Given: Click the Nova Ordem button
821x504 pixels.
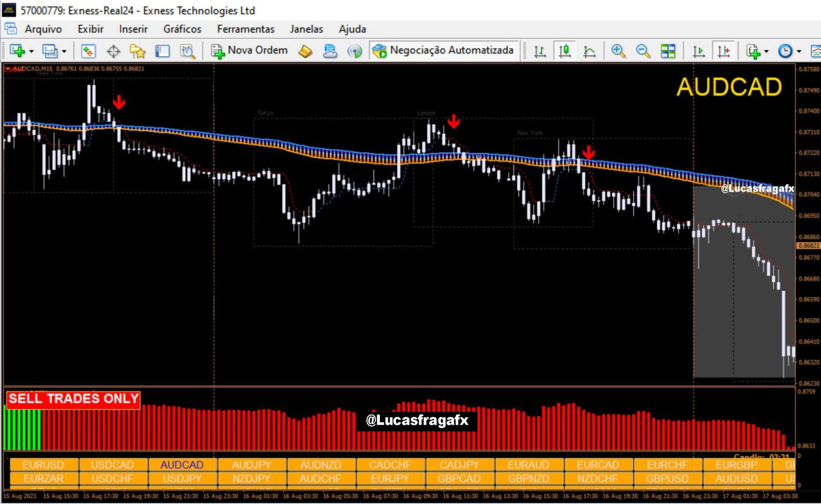Looking at the screenshot, I should 249,50.
